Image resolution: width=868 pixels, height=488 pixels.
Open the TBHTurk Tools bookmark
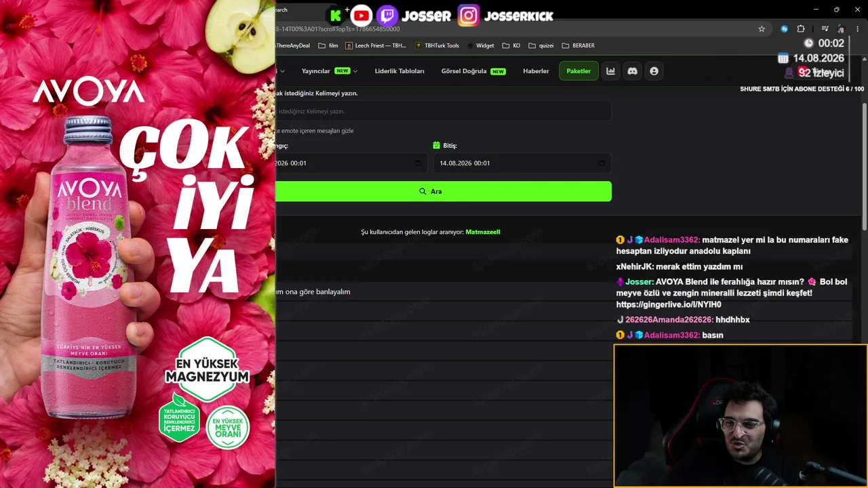[x=437, y=45]
